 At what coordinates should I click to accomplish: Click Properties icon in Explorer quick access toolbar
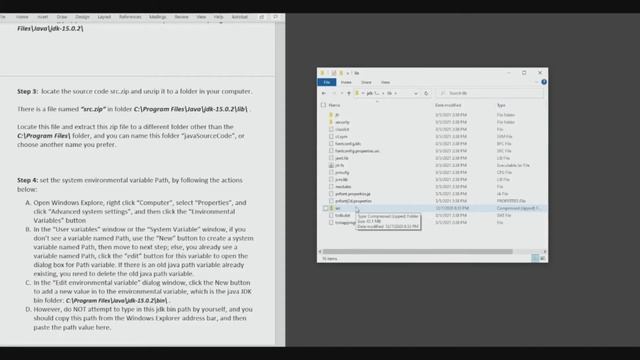click(x=333, y=73)
